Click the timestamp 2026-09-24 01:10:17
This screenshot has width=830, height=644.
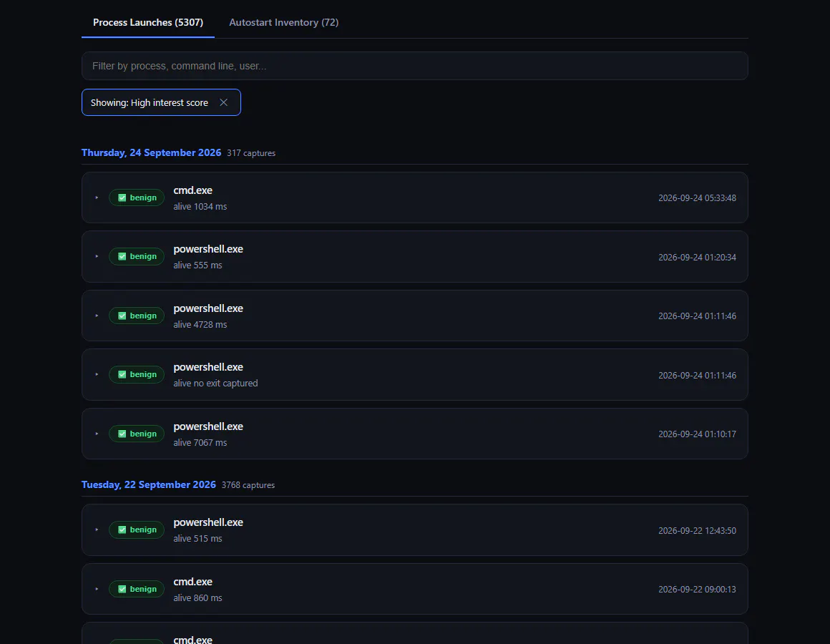697,434
